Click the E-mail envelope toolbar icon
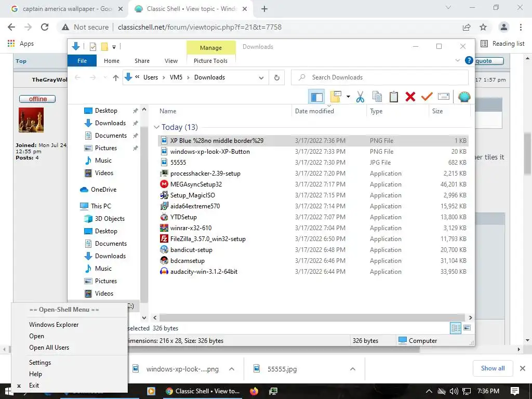 click(x=444, y=97)
